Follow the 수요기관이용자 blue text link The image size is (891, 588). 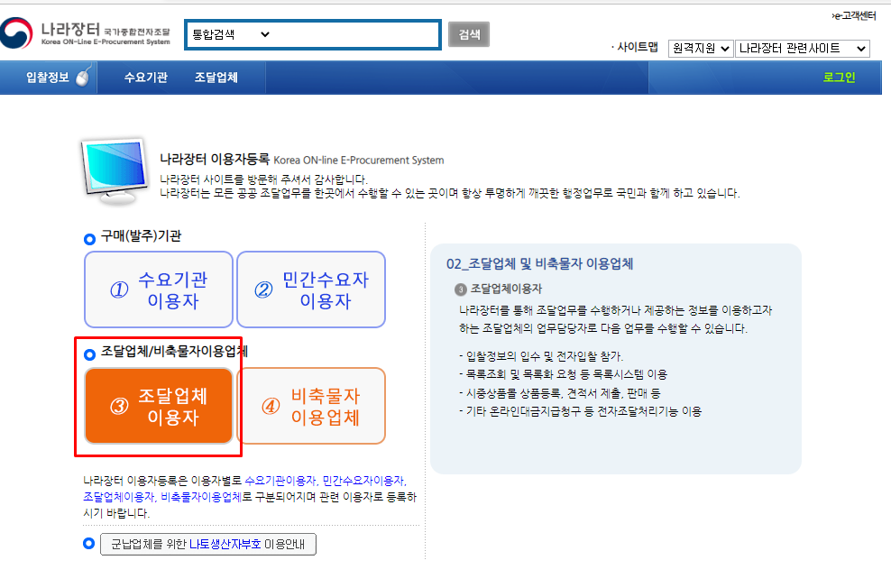pos(280,481)
